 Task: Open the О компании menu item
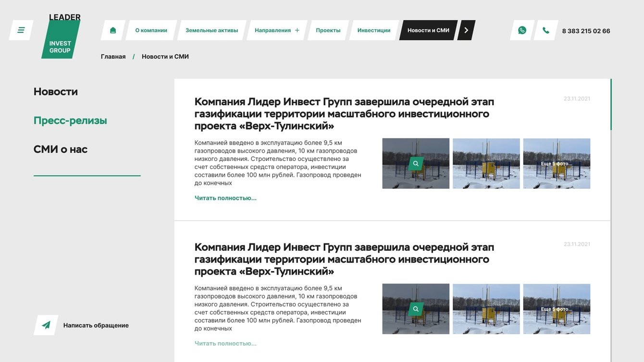pos(151,30)
